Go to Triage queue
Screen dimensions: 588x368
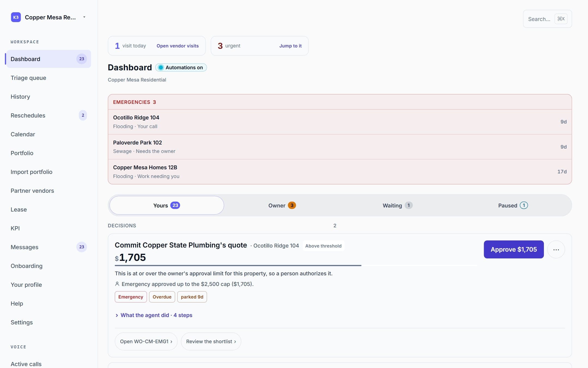click(48, 78)
